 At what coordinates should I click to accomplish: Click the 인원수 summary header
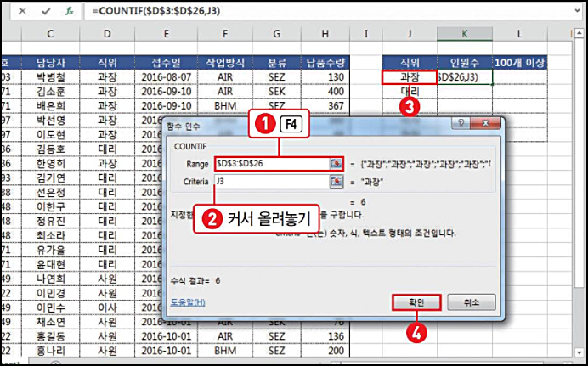click(465, 63)
